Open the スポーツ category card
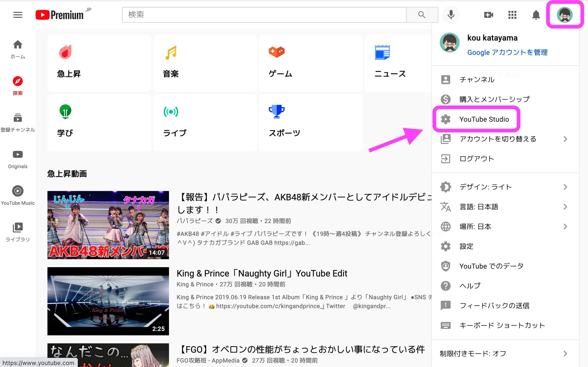 [311, 122]
